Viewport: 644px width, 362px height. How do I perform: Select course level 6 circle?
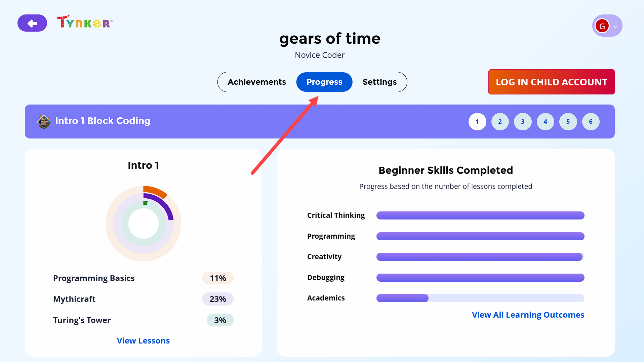pyautogui.click(x=591, y=122)
